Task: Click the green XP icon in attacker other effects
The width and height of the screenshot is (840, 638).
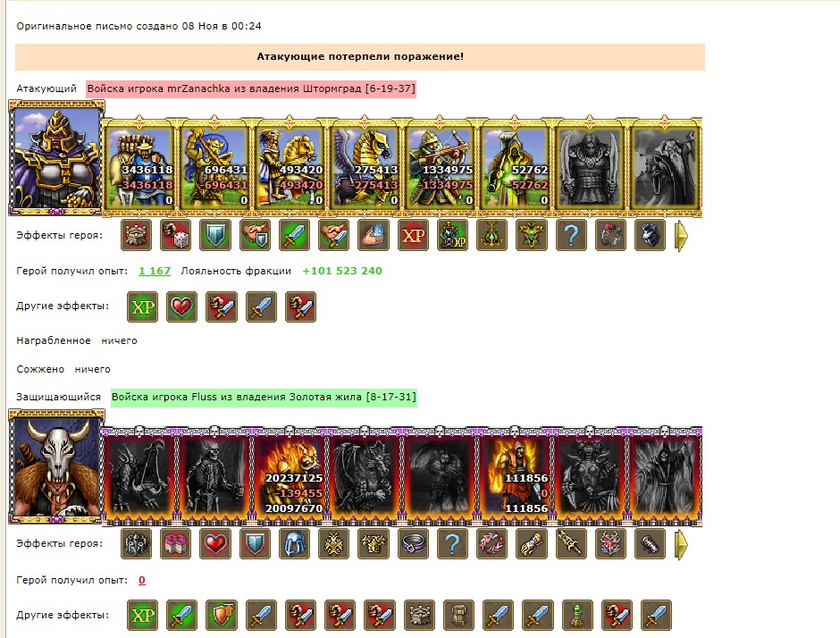Action: click(142, 307)
